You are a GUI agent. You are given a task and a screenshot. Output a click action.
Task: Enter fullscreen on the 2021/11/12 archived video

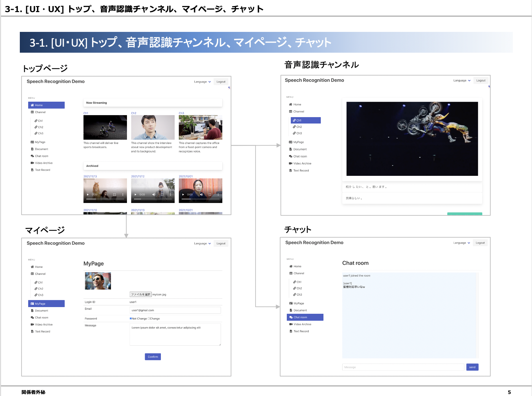coord(162,195)
